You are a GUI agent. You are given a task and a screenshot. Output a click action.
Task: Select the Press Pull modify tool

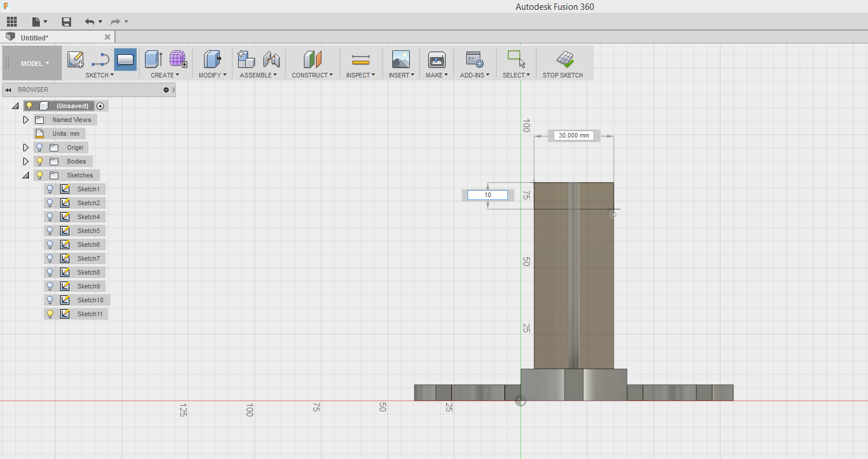(212, 59)
